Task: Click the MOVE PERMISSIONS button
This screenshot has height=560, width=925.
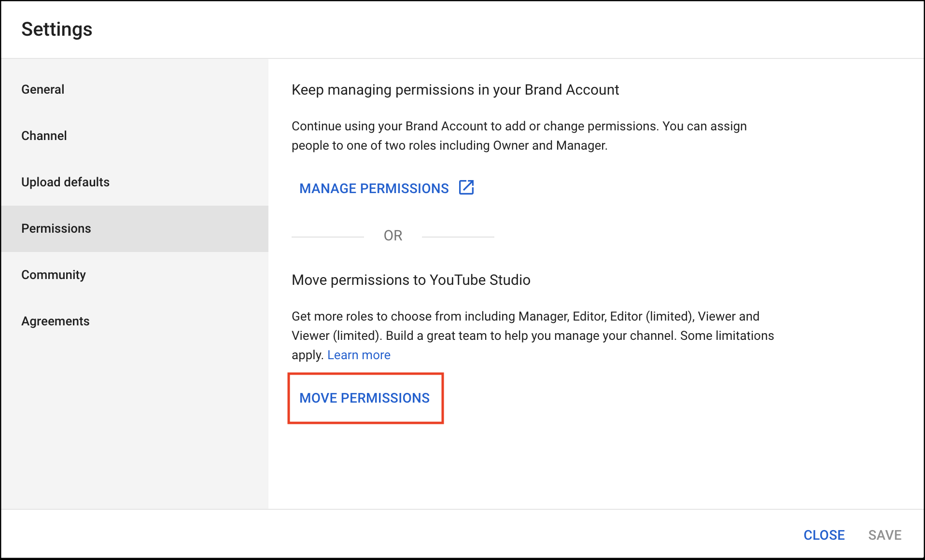Action: click(x=364, y=398)
